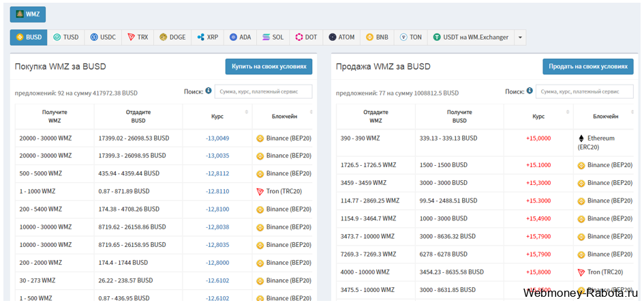Focus the search field in Покупка panel
The image size is (644, 305).
(263, 91)
